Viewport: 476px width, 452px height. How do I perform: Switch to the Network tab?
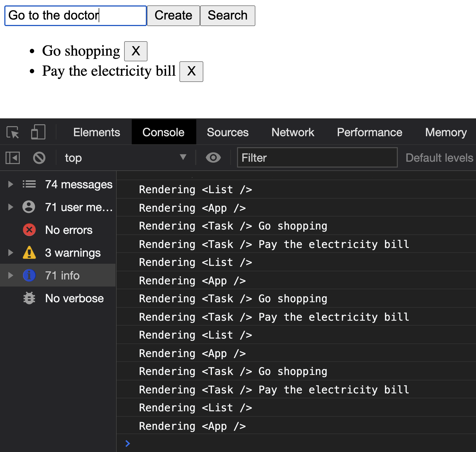coord(293,132)
